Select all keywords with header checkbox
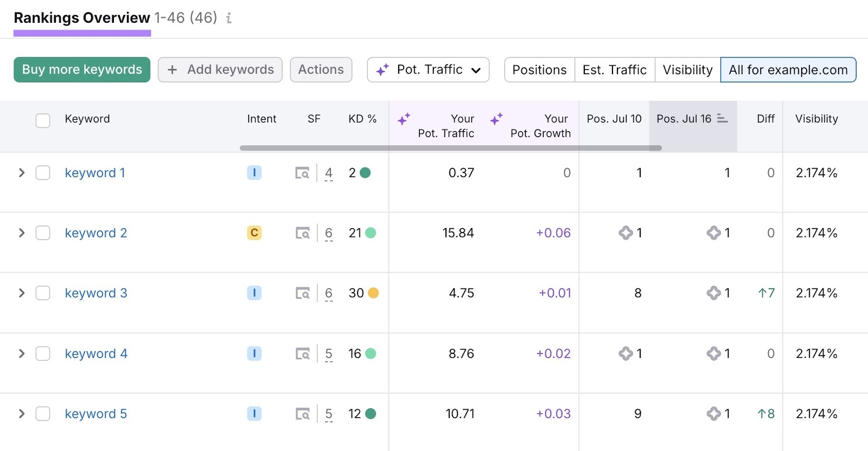868x451 pixels. point(43,120)
